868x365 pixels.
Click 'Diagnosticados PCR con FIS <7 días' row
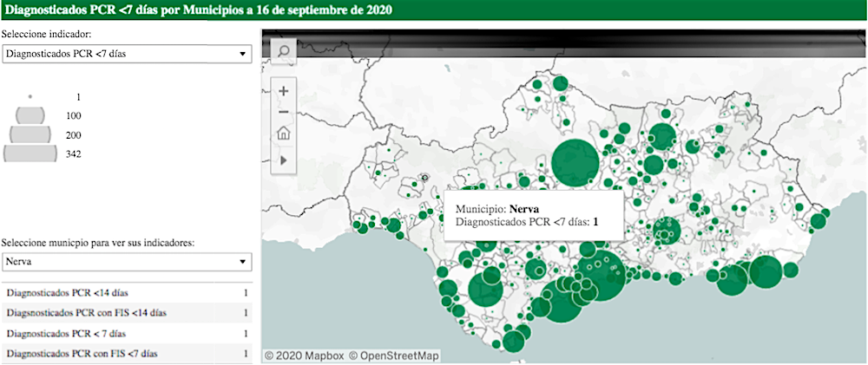coord(127,353)
